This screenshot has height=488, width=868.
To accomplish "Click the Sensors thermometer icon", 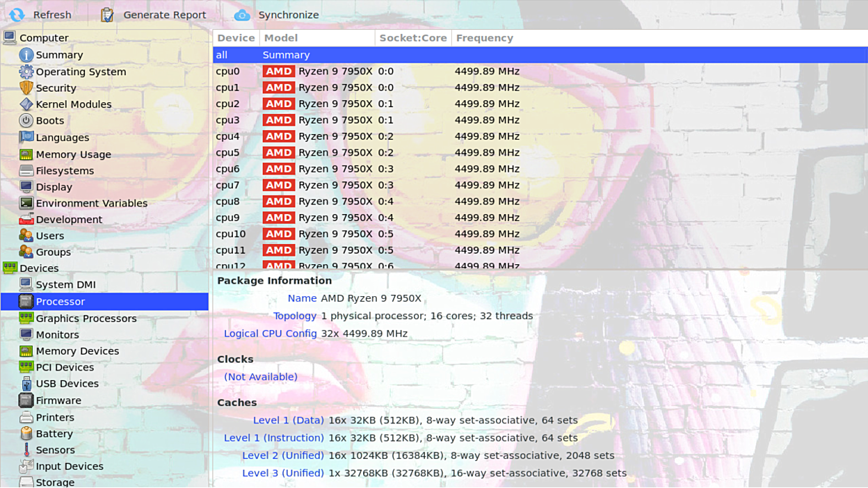I will (26, 450).
